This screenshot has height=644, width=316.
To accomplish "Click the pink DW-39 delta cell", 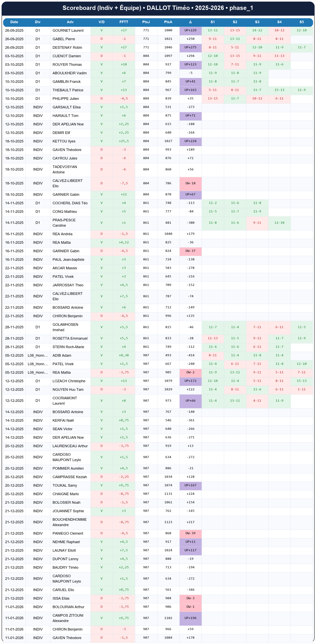I will [x=190, y=533].
